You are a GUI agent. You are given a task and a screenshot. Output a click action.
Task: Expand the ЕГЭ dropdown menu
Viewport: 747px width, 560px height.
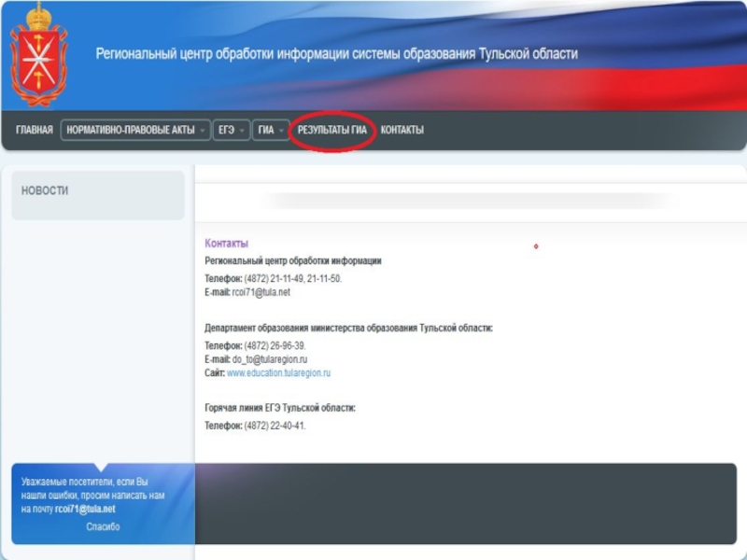[231, 131]
